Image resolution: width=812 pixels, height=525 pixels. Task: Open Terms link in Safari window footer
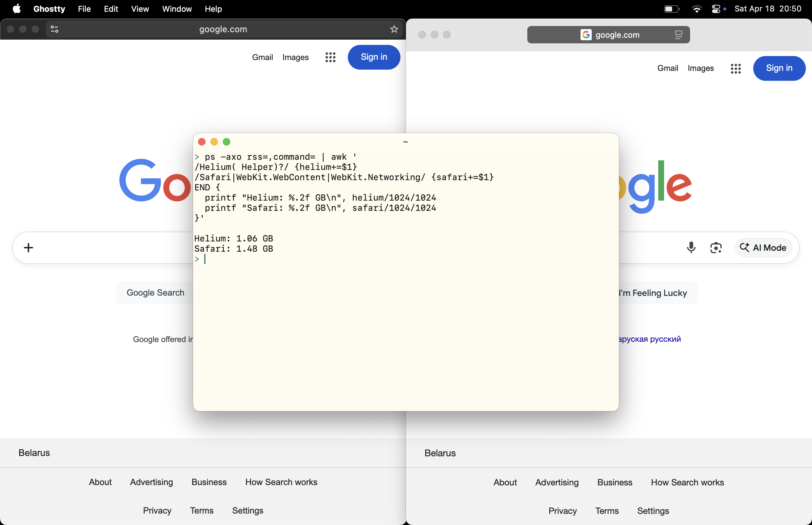pyautogui.click(x=607, y=511)
